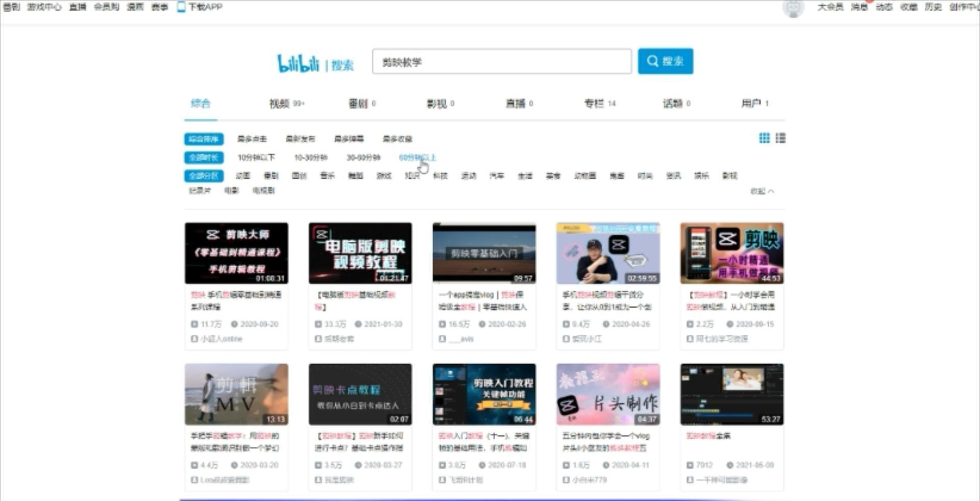Click the phone icon next to 下载APP
Viewport: 980px width, 501px height.
click(181, 7)
